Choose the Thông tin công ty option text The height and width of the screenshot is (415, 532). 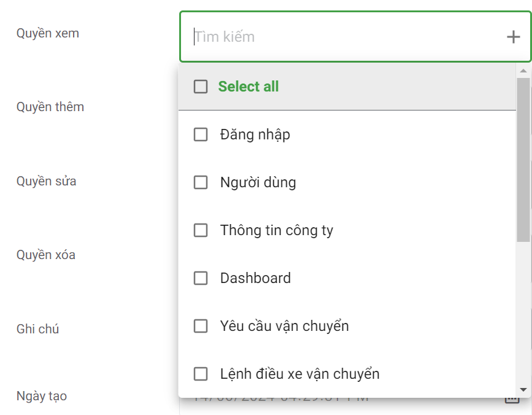click(x=277, y=230)
